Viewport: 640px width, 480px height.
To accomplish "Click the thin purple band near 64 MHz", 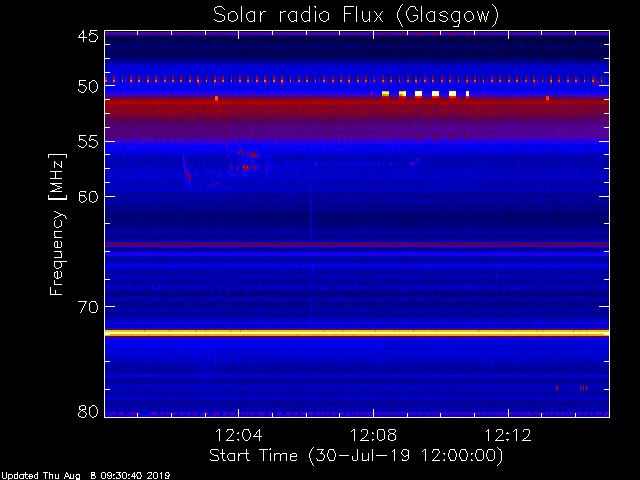I will tap(357, 244).
